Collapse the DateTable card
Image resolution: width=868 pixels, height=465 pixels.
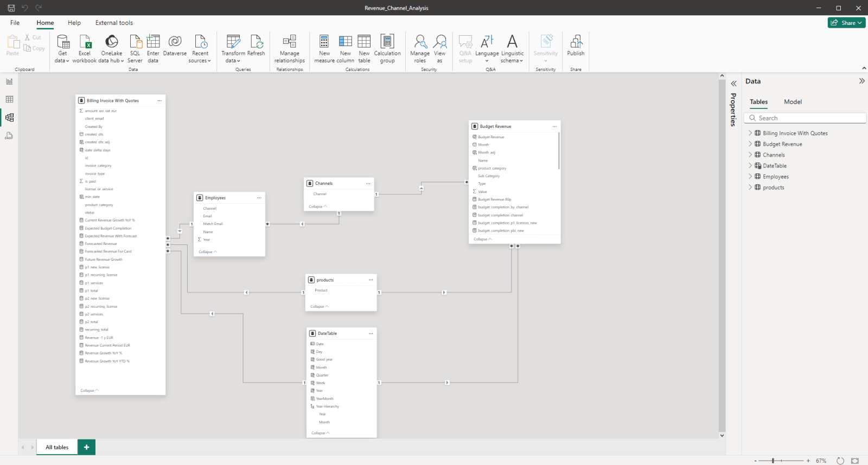321,433
